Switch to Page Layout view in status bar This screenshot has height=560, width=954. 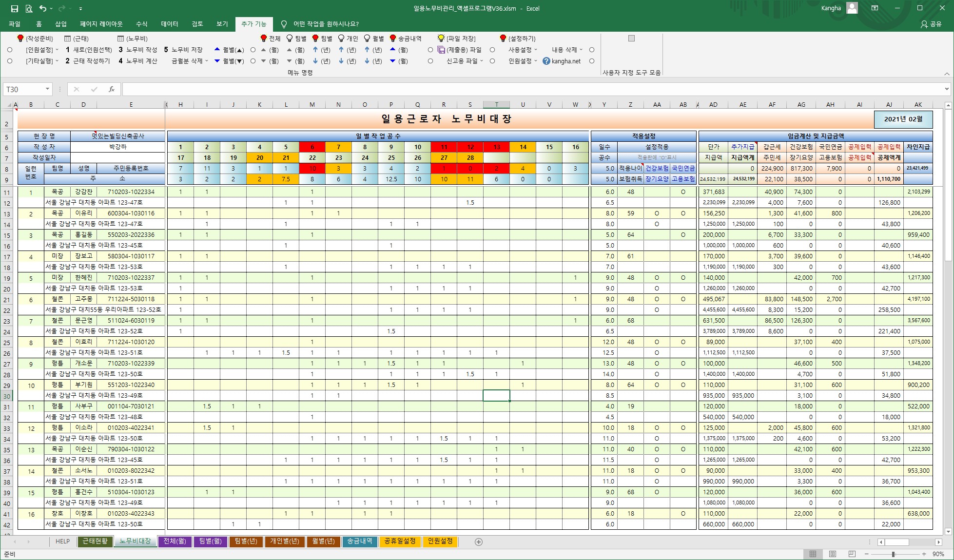click(x=833, y=554)
